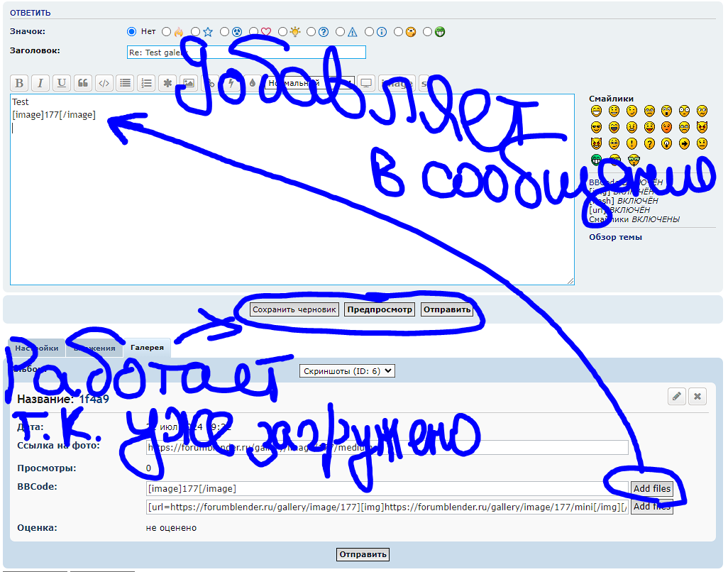Insert a code block with the </> icon
This screenshot has height=572, width=728.
point(104,83)
